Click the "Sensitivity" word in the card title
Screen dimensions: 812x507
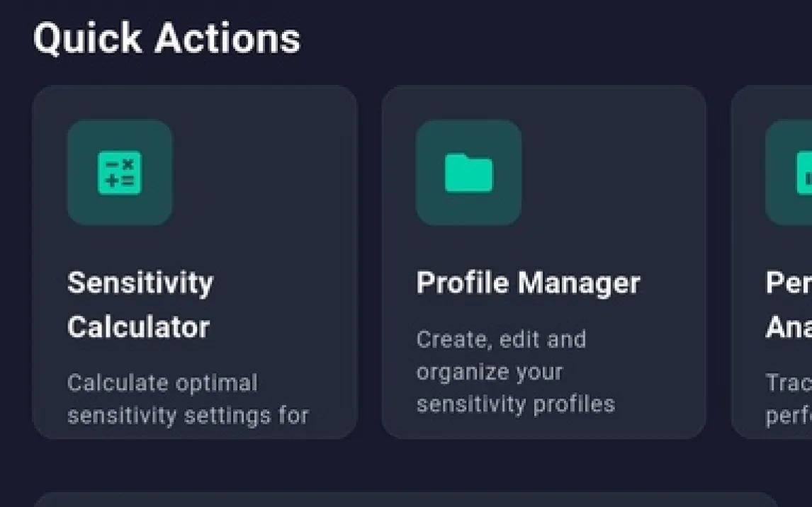(x=140, y=283)
